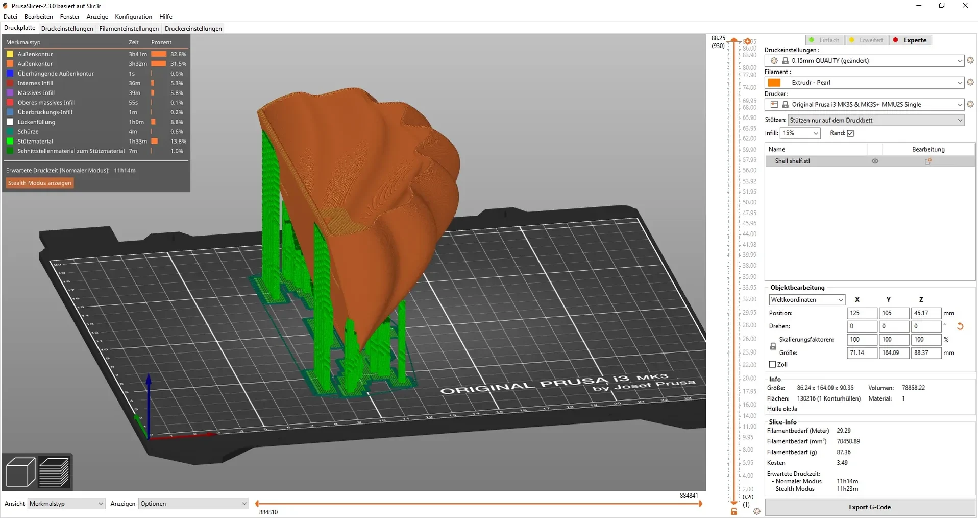Select the Experte mode
This screenshot has width=980, height=518.
tap(911, 40)
